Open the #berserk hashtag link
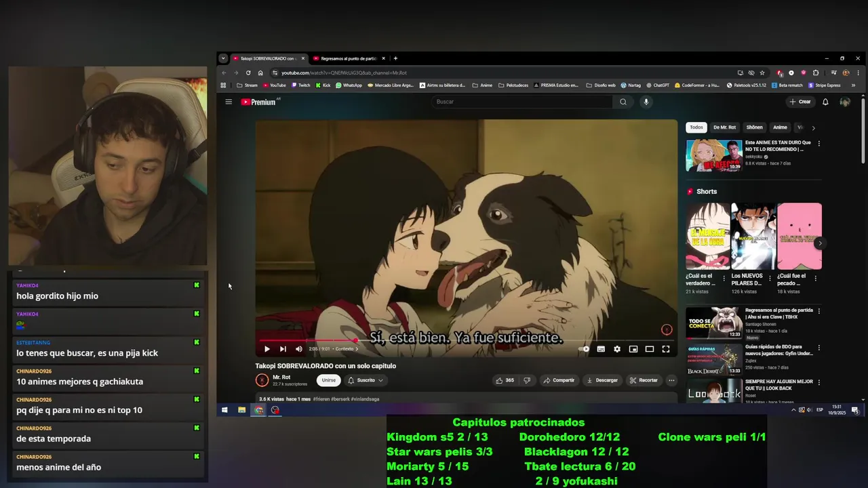868x488 pixels. click(x=340, y=399)
